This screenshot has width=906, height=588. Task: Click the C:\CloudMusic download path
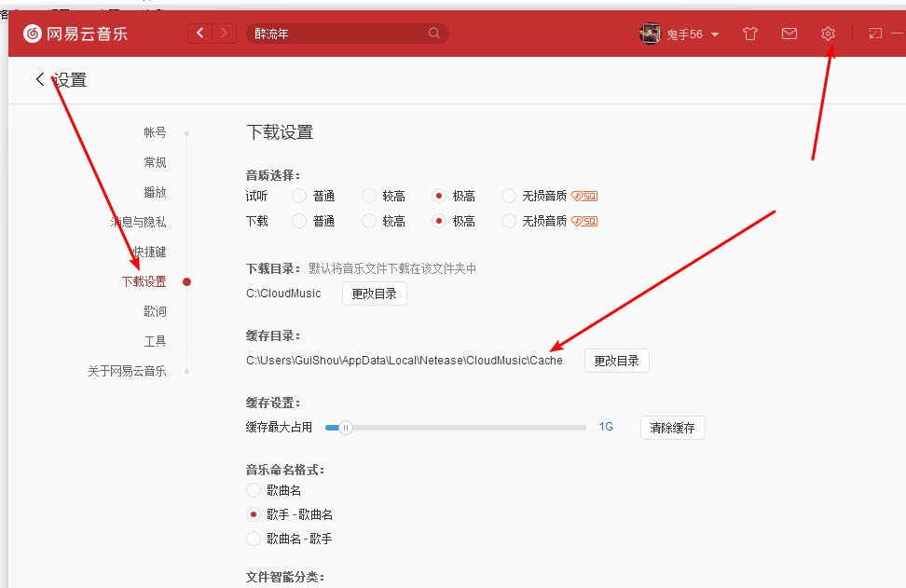coord(283,294)
